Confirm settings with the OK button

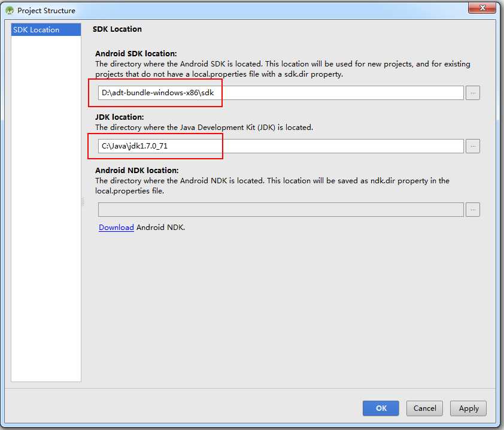pyautogui.click(x=381, y=408)
